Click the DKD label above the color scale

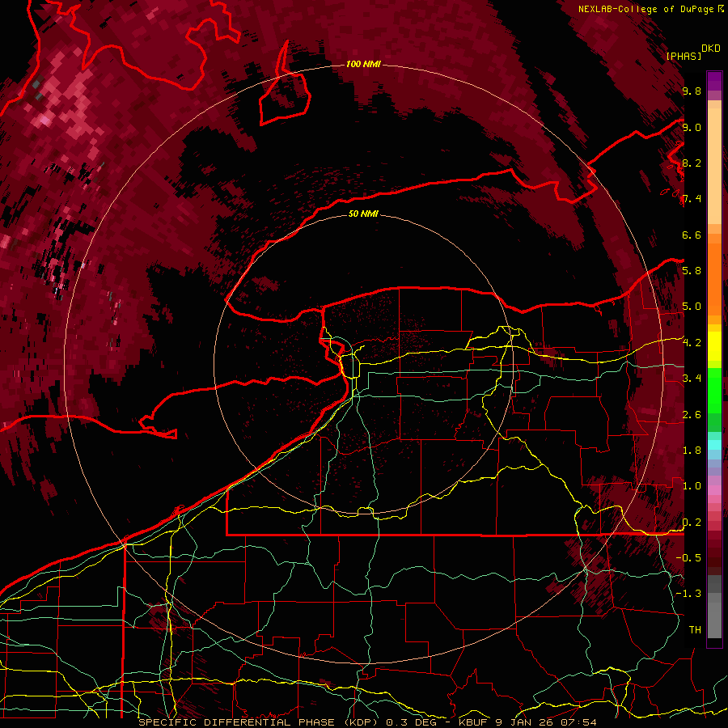pyautogui.click(x=711, y=48)
